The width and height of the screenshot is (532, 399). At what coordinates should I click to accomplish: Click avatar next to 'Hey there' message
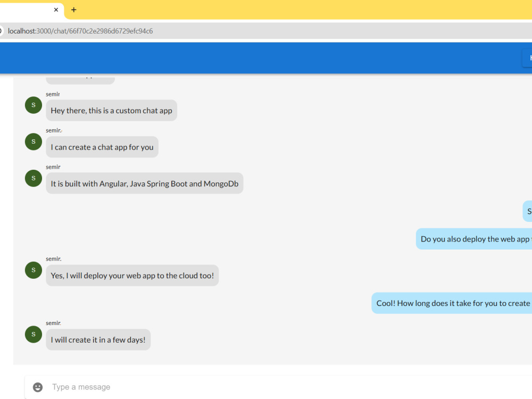(34, 105)
